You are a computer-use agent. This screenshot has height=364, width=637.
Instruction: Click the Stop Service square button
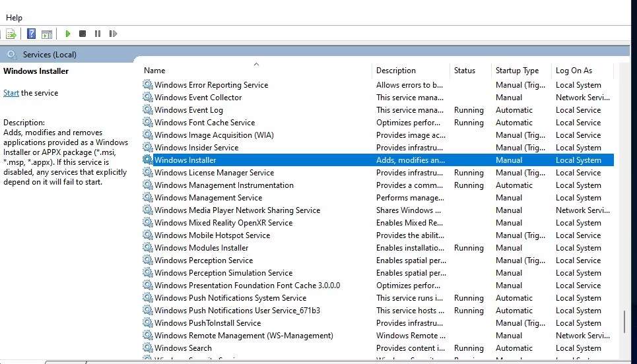[x=83, y=34]
